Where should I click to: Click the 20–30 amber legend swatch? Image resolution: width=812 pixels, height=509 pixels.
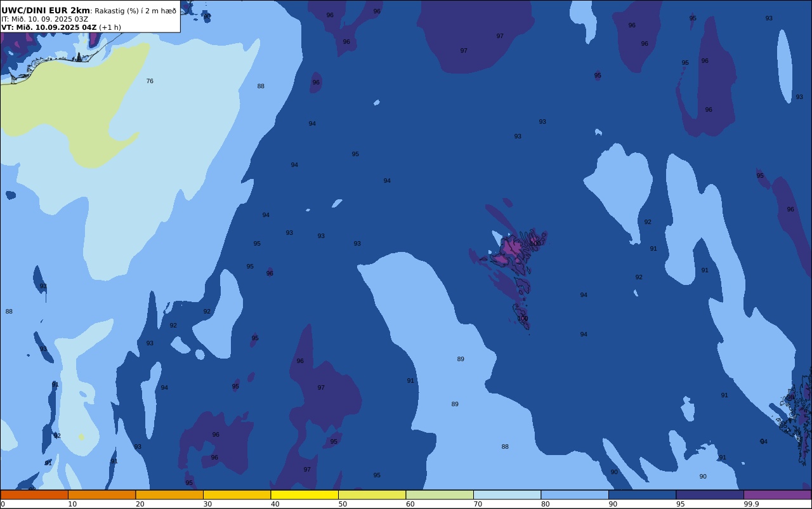[169, 494]
